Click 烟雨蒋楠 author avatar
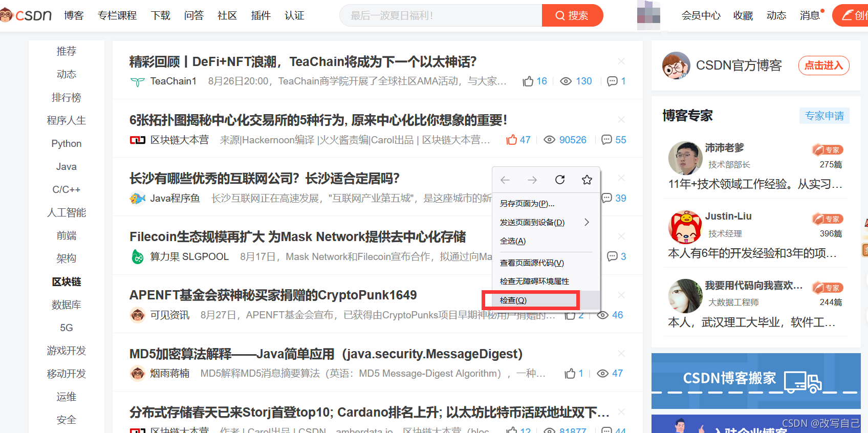 138,374
